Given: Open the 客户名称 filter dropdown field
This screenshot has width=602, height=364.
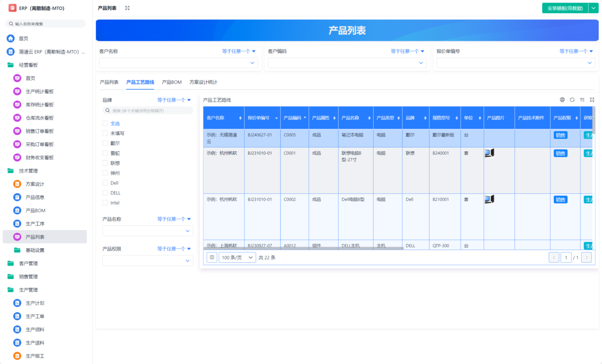Looking at the screenshot, I should click(x=178, y=63).
